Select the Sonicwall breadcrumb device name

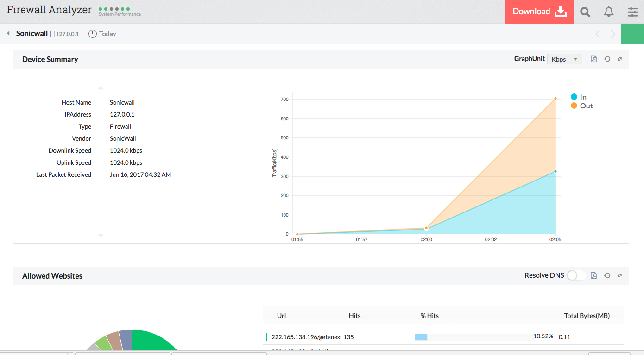32,33
